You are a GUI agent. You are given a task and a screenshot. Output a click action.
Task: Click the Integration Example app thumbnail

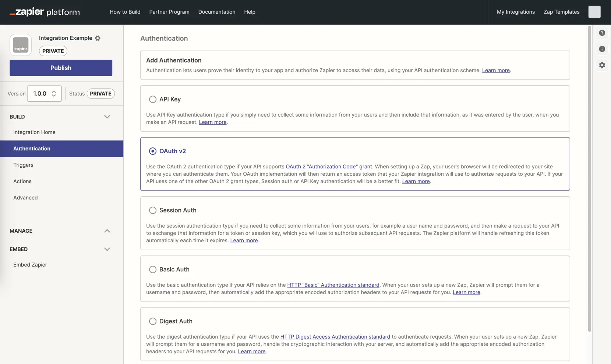(x=21, y=45)
